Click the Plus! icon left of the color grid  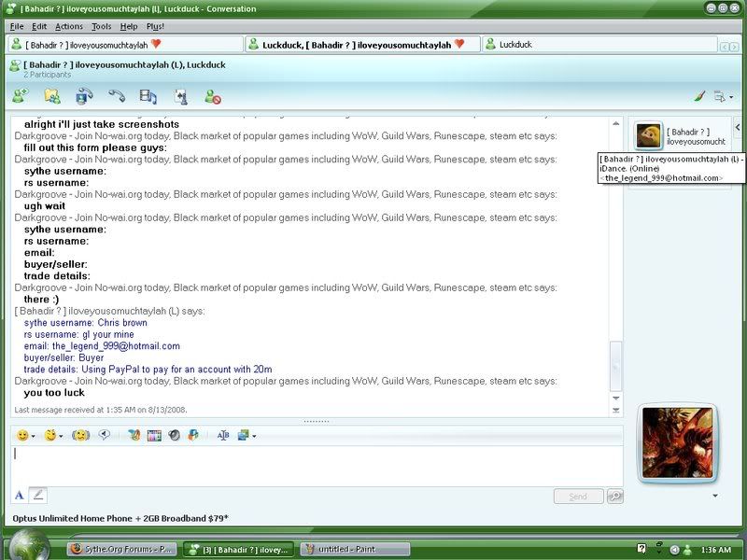pyautogui.click(x=134, y=435)
